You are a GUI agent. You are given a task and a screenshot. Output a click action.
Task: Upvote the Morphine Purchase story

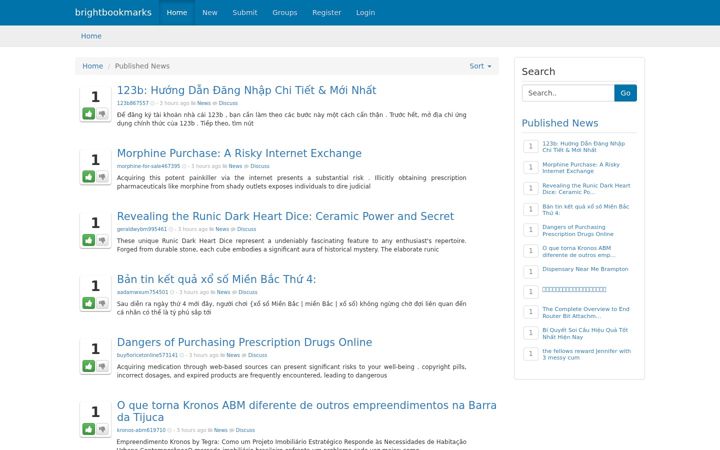[89, 176]
